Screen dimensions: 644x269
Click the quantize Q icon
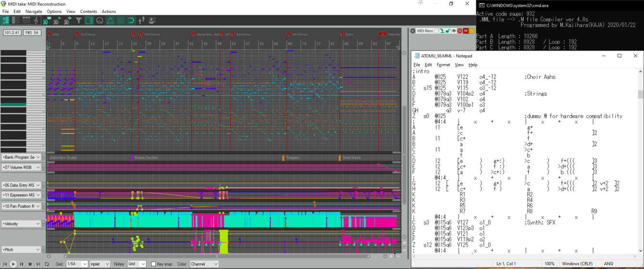(99, 21)
